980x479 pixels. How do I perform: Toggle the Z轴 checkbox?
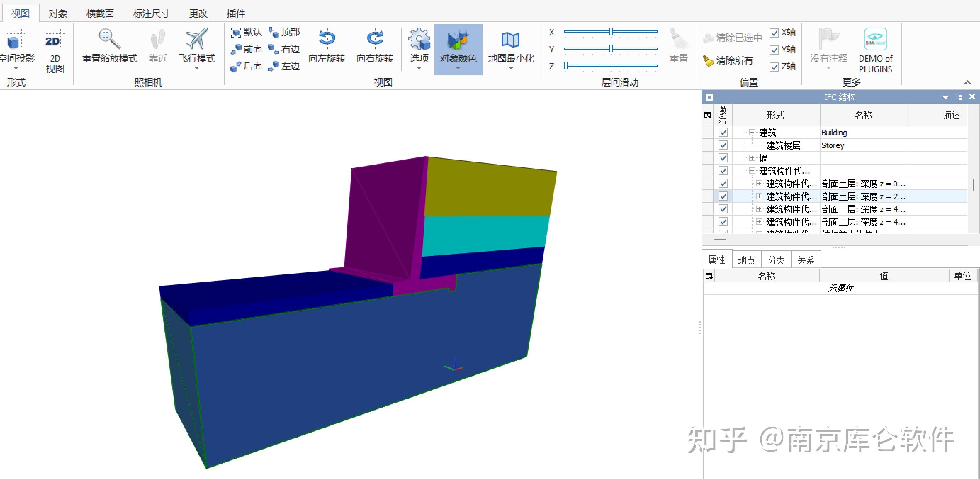(774, 67)
